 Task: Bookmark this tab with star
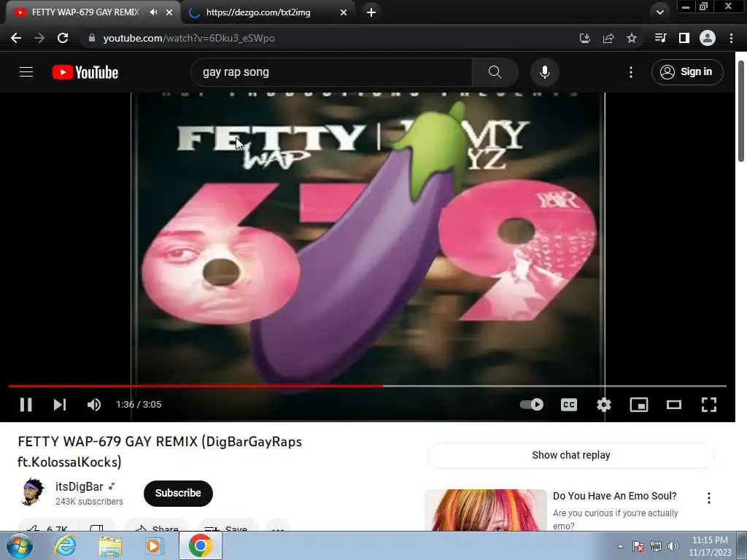[632, 38]
